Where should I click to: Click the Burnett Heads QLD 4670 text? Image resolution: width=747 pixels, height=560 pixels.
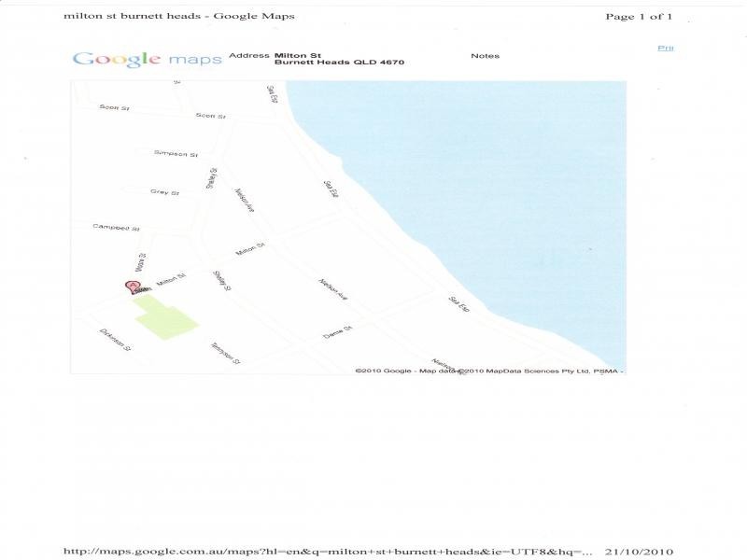pyautogui.click(x=339, y=63)
